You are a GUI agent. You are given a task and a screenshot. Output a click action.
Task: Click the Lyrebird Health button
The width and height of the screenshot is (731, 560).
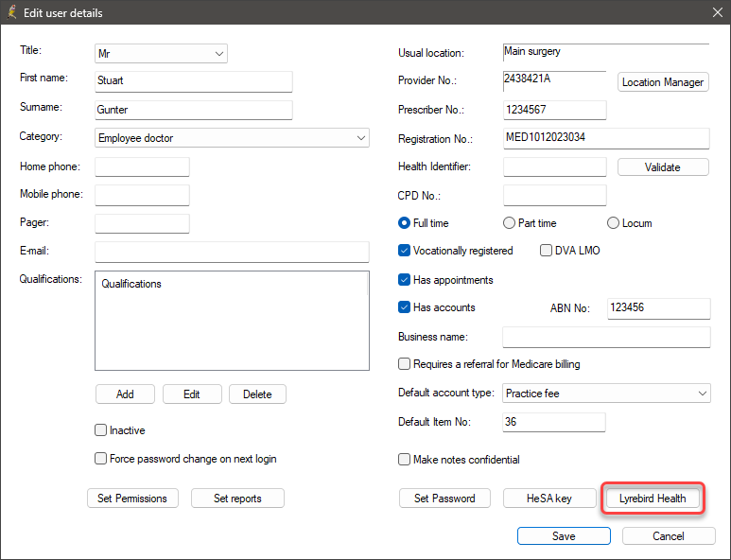653,499
